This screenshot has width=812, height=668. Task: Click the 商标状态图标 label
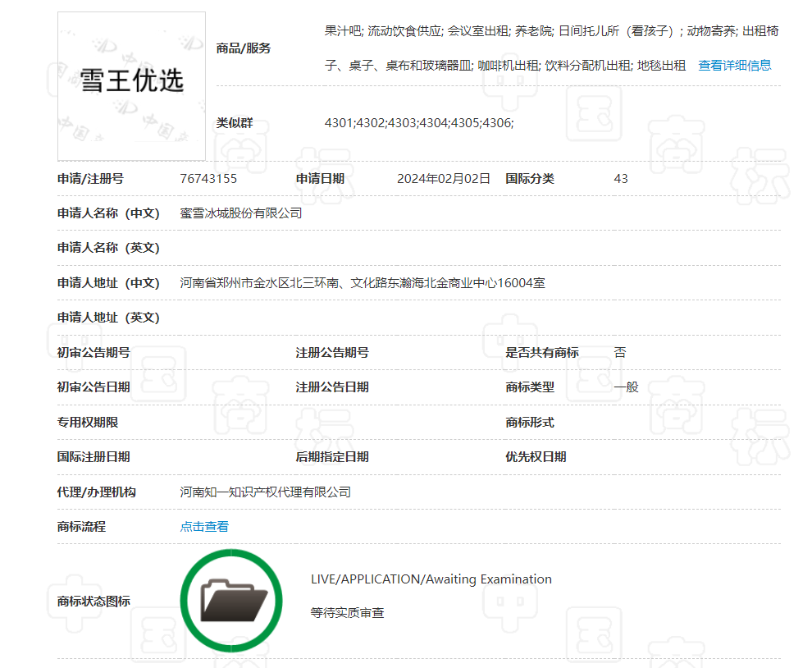94,602
